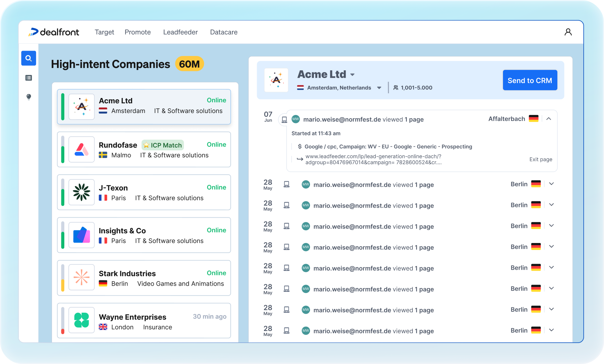Open the Acme Ltd company name dropdown

coord(352,75)
